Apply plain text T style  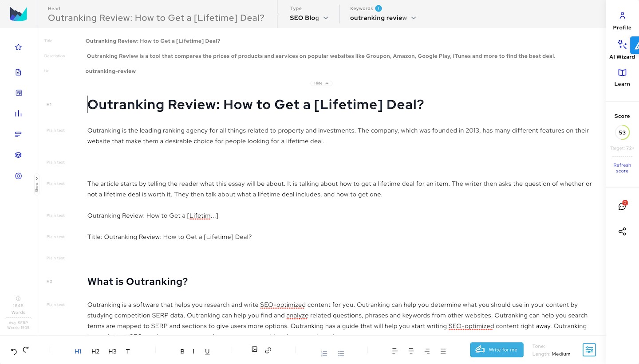pyautogui.click(x=128, y=351)
